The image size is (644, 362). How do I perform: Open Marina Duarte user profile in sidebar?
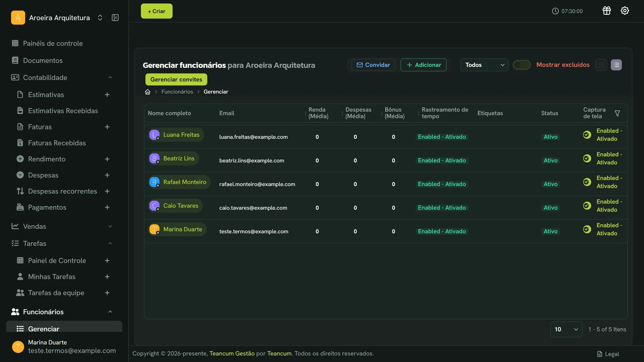tap(64, 347)
